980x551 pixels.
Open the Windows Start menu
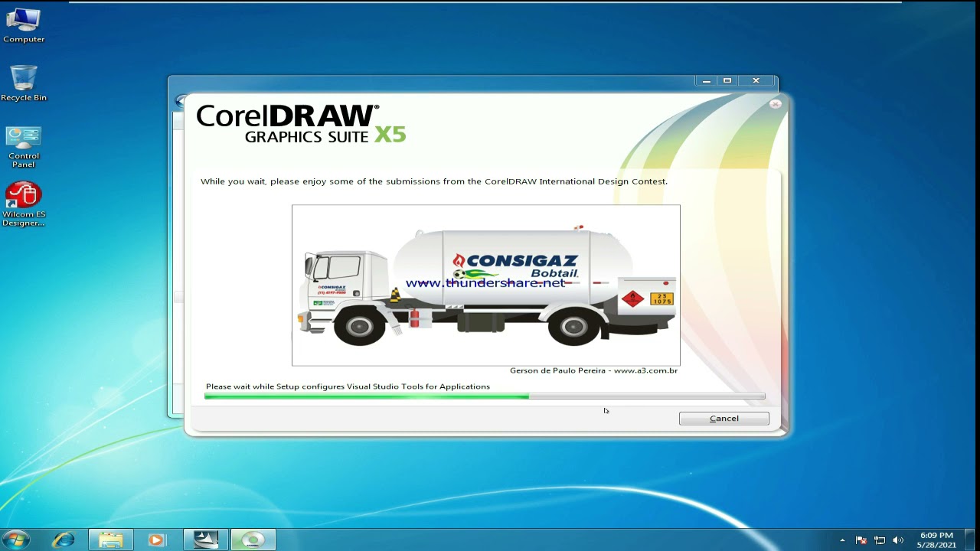[x=15, y=540]
